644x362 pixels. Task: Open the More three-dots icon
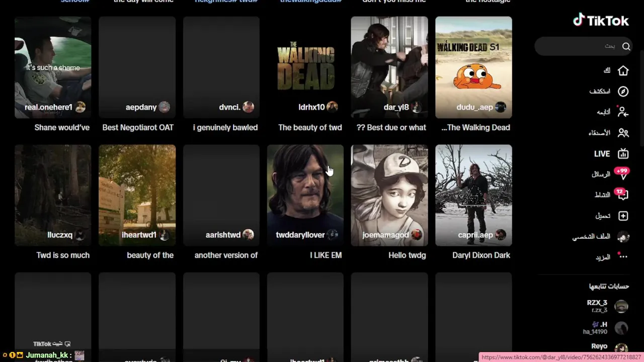[x=623, y=256]
